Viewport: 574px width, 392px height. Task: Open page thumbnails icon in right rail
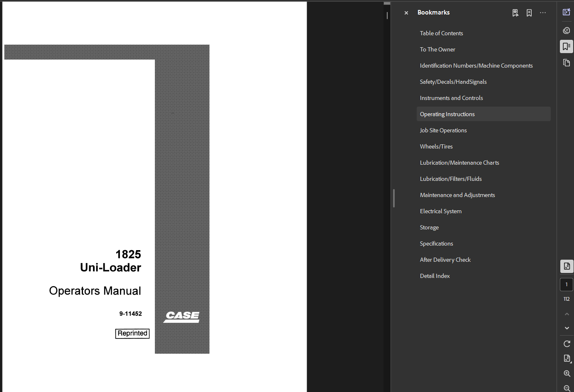(567, 63)
